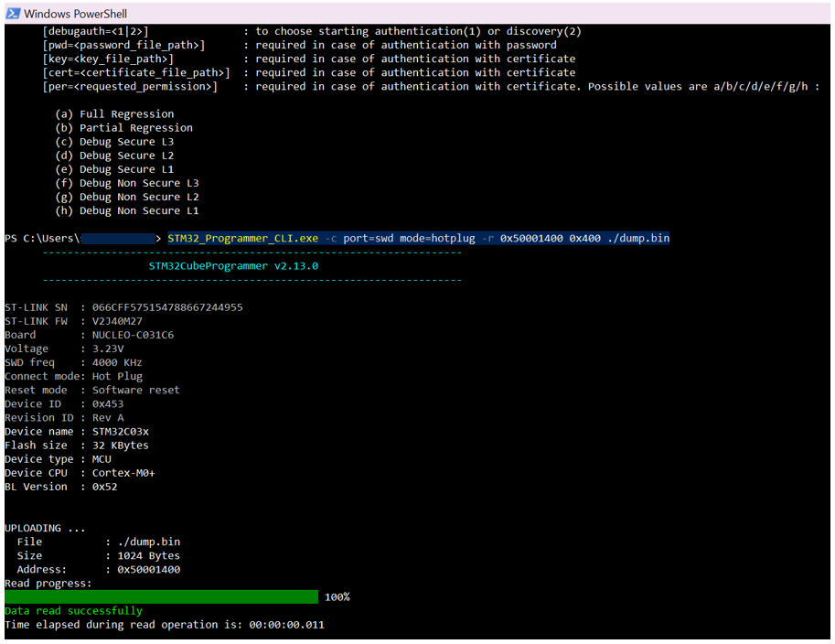Click the "0x400" size argument in the command
This screenshot has height=644, width=835.
(584, 238)
